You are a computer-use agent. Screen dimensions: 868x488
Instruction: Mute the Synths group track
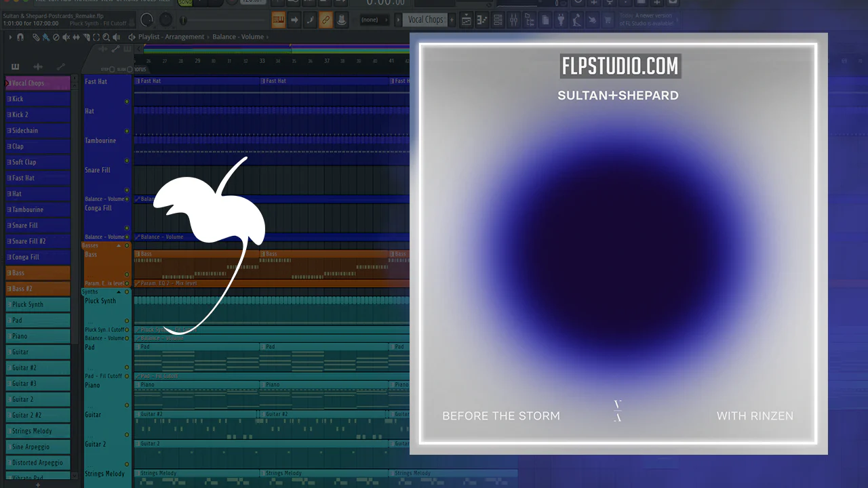click(127, 291)
